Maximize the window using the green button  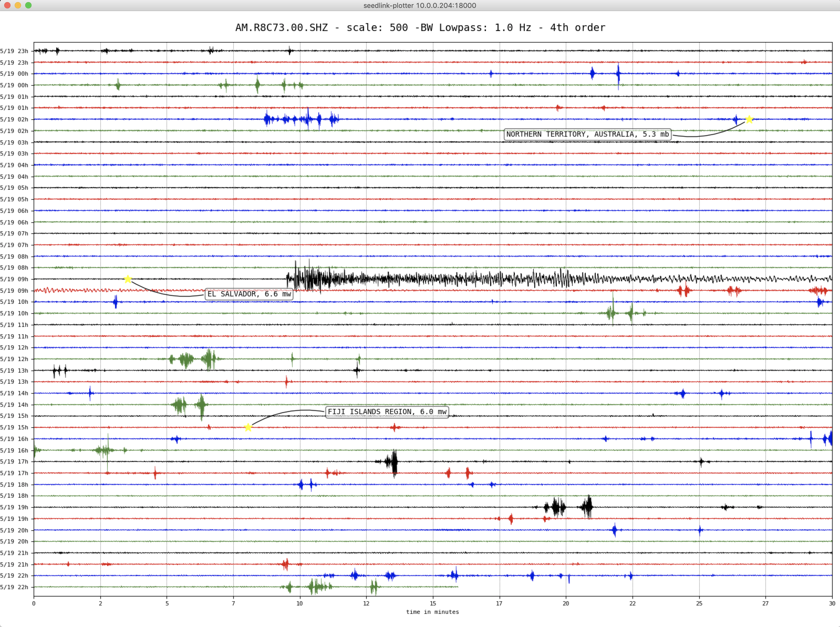click(28, 5)
